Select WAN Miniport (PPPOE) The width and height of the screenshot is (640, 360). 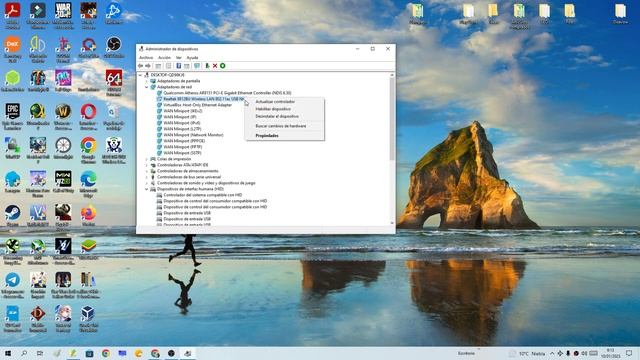184,141
